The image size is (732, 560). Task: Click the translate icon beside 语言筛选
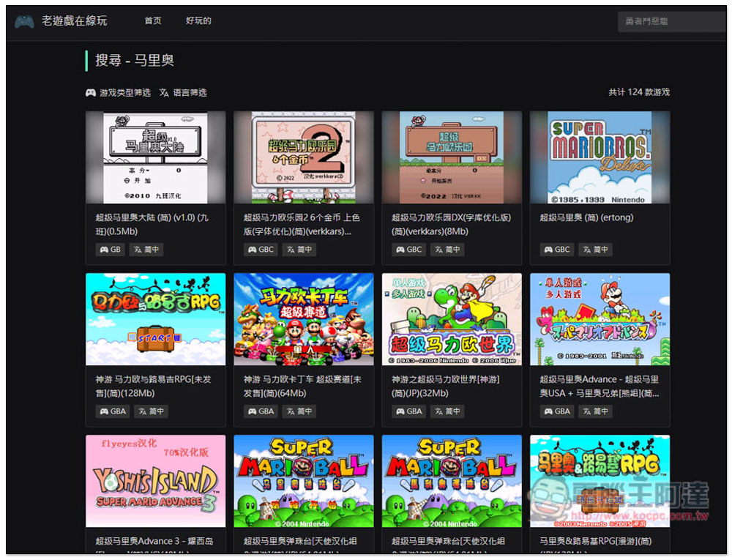coord(164,92)
